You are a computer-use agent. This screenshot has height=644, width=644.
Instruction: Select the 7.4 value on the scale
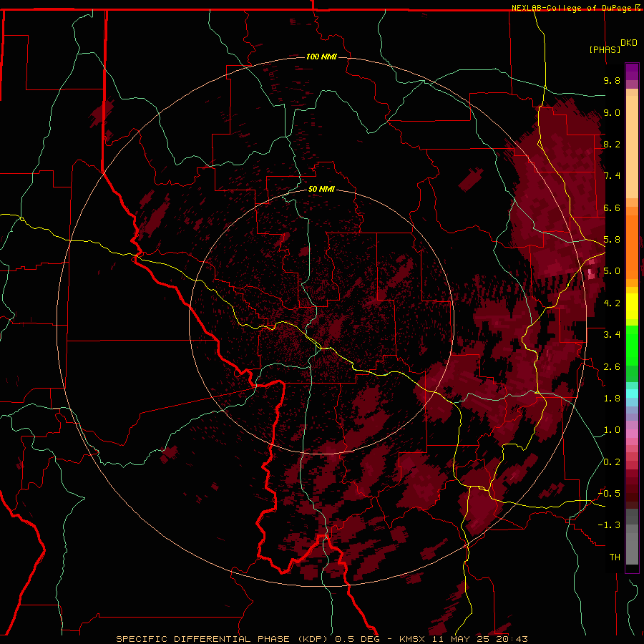[x=612, y=176]
